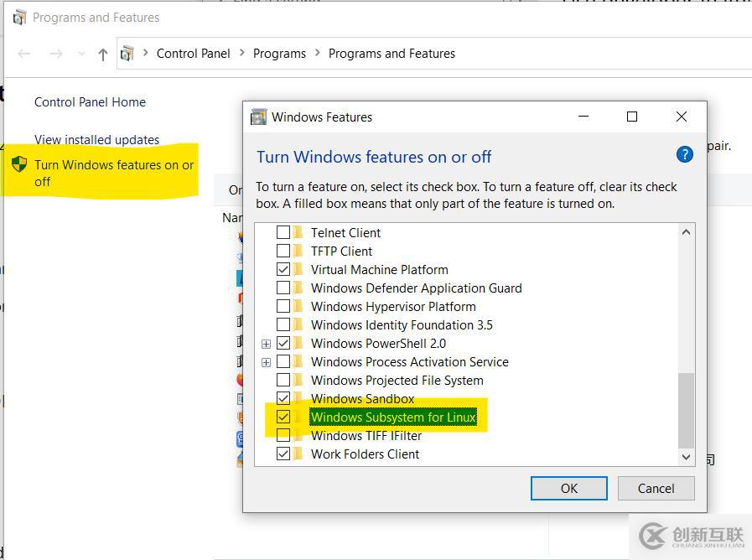Check Windows Projected File System box
Image resolution: width=752 pixels, height=560 pixels.
click(x=283, y=381)
